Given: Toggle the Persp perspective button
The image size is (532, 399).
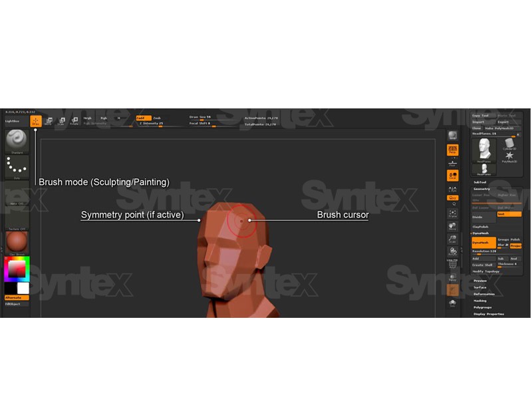Looking at the screenshot, I should (x=453, y=150).
